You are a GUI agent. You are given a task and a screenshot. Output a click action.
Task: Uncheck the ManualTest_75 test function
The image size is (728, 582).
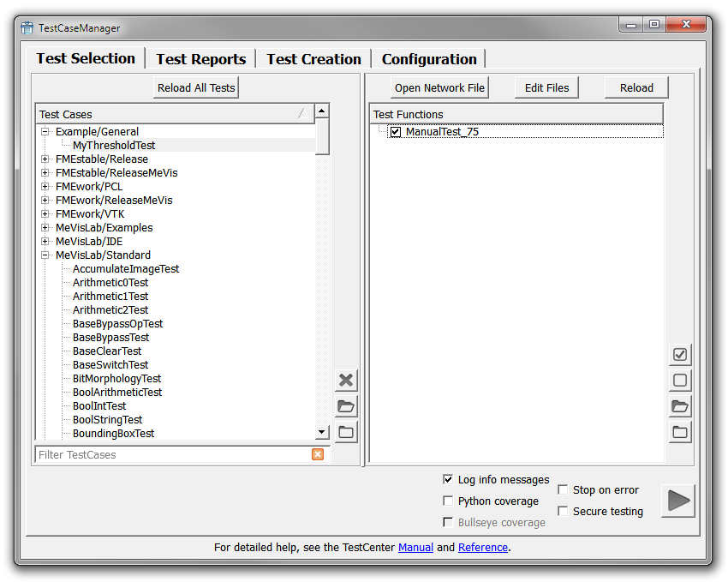396,132
